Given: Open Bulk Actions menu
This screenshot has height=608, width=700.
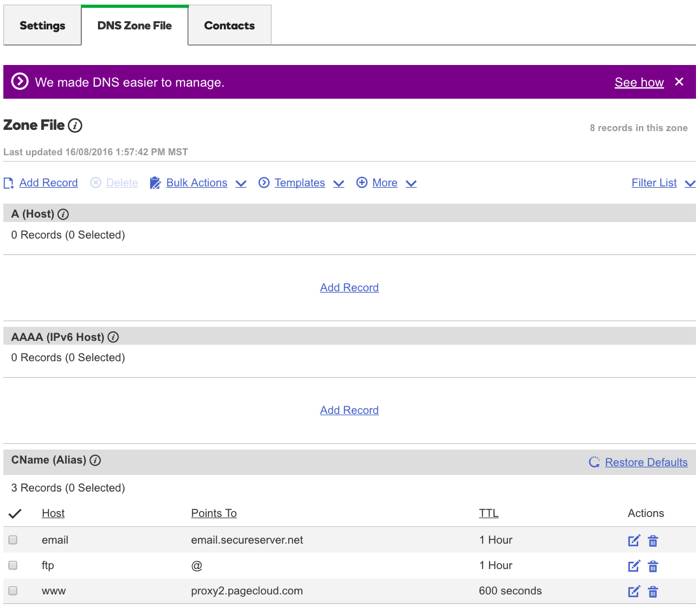Looking at the screenshot, I should coord(196,183).
